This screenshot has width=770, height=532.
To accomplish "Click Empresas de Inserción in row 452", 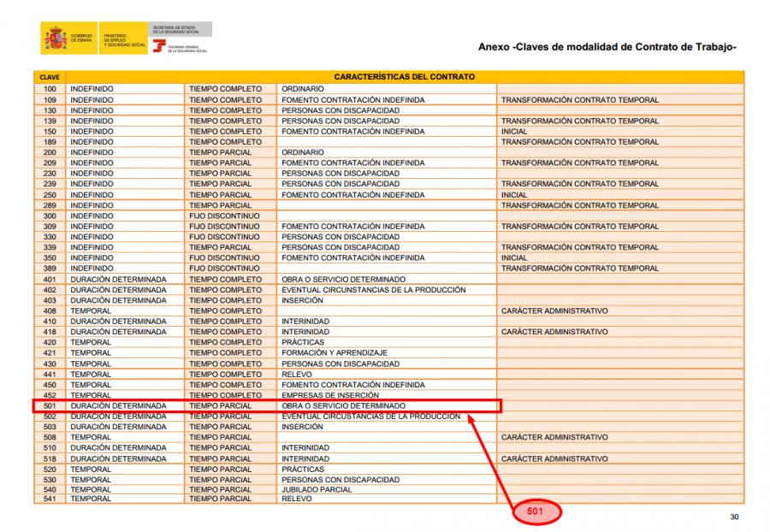I will coord(329,394).
